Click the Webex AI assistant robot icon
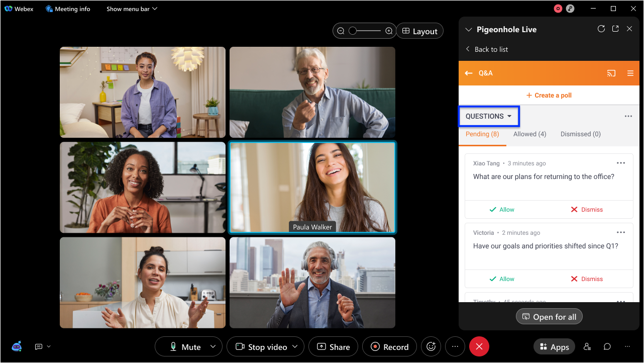Image resolution: width=644 pixels, height=363 pixels. (17, 346)
